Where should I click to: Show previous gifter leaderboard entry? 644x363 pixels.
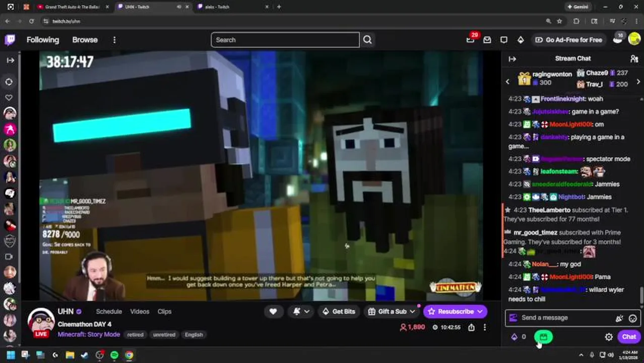[507, 82]
